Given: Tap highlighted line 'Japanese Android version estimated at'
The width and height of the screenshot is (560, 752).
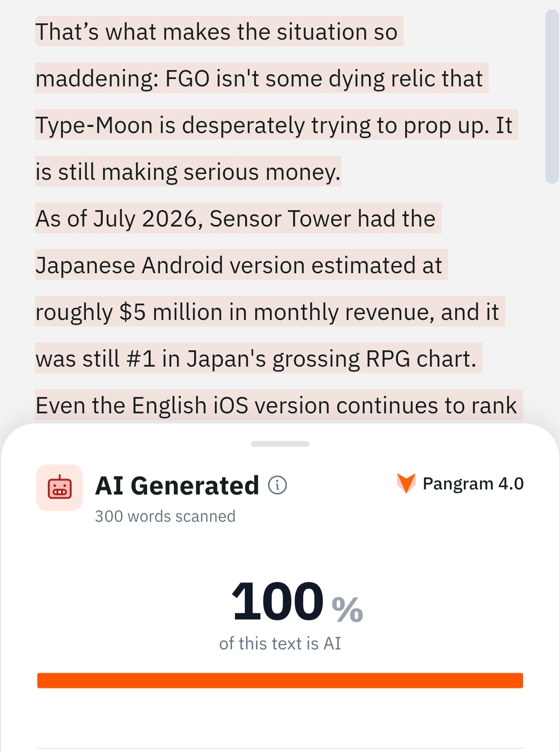Looking at the screenshot, I should (241, 265).
